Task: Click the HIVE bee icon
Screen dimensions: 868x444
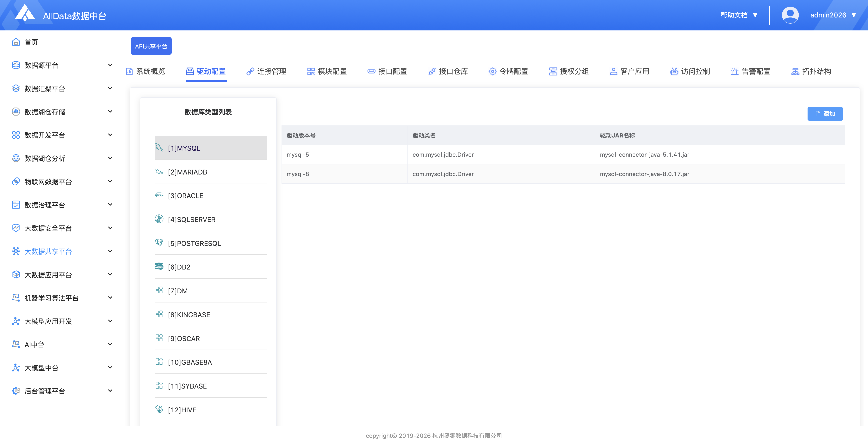Action: click(159, 409)
